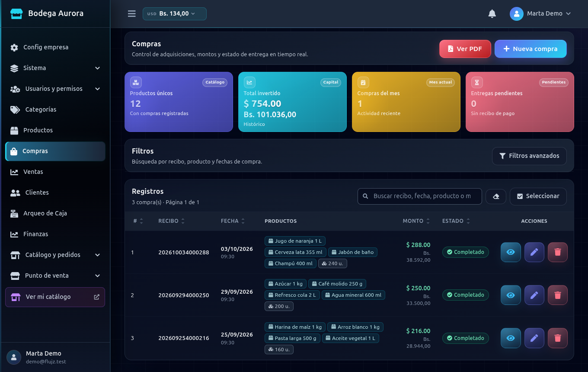Click the Compras del mes calendar icon
Screen dimensions: 588x372
[x=363, y=82]
